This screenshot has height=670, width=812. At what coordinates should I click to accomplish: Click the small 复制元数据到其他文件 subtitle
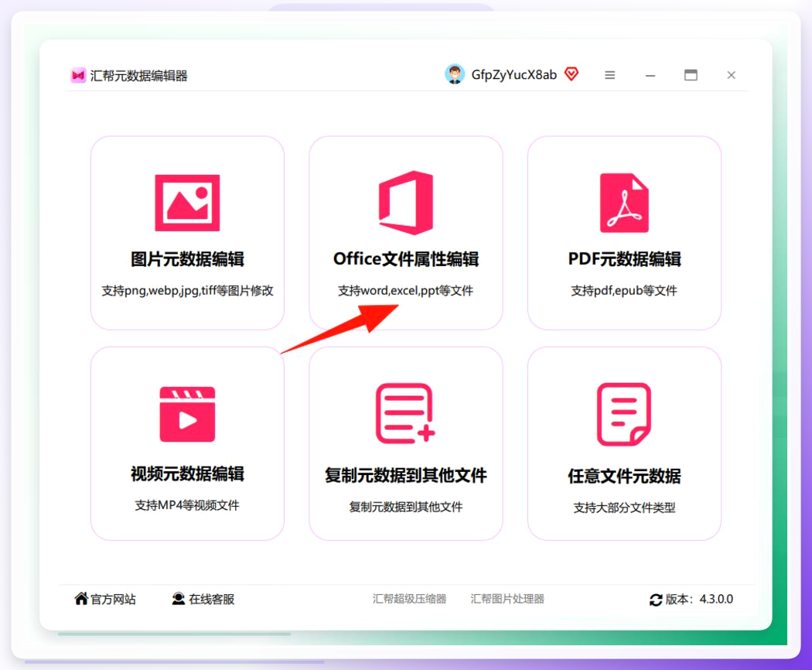tap(406, 507)
